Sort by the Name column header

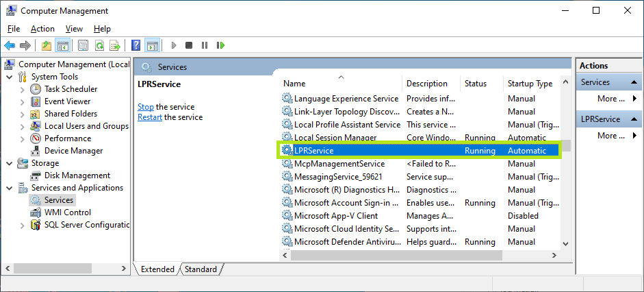[x=341, y=84]
